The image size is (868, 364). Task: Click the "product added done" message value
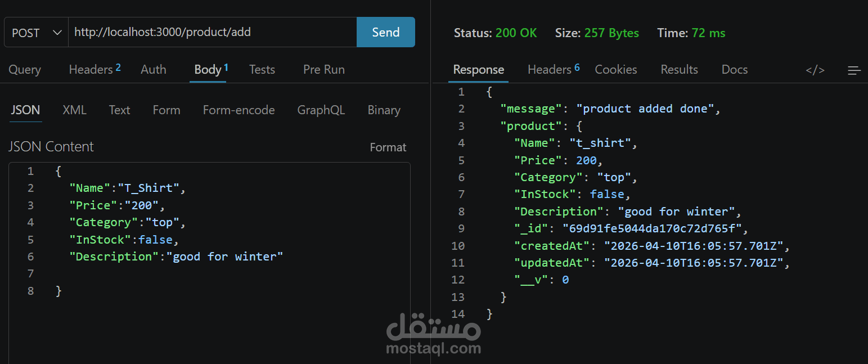[x=645, y=109]
